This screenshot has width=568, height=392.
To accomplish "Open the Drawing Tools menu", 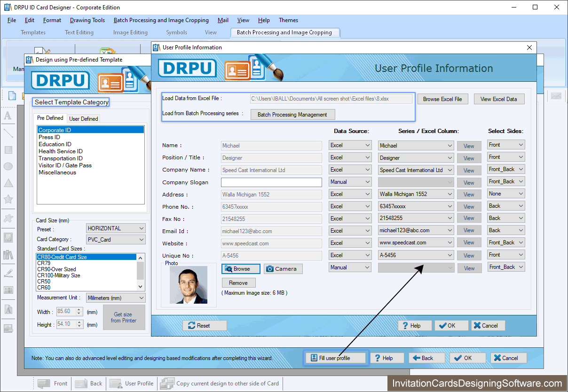I will [87, 20].
